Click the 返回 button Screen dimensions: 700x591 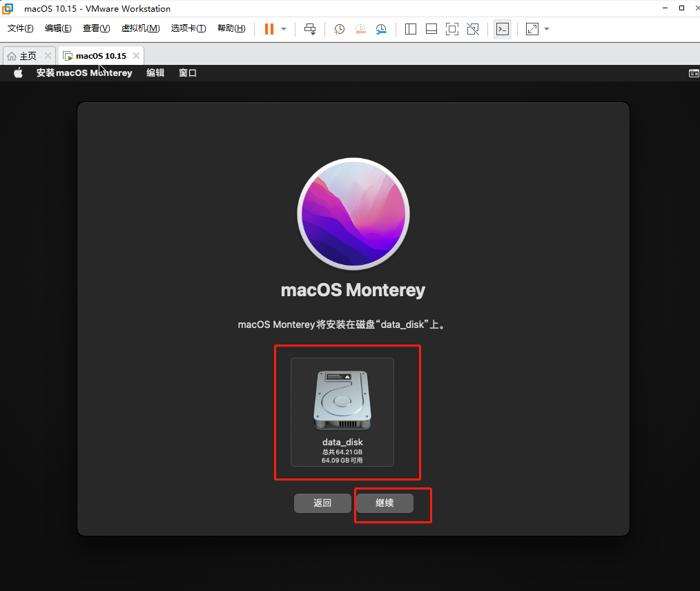pos(322,503)
